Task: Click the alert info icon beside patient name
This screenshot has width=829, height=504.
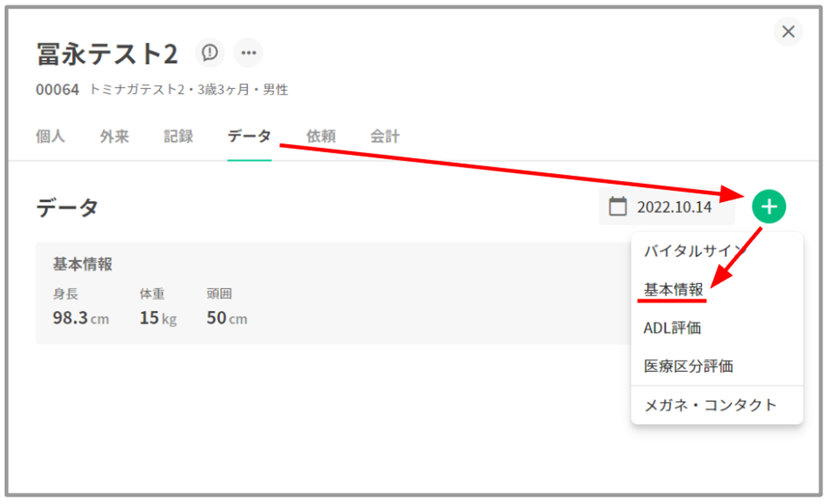Action: click(210, 53)
